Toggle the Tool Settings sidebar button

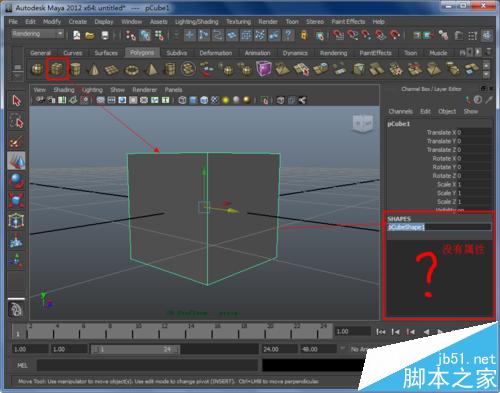473,35
